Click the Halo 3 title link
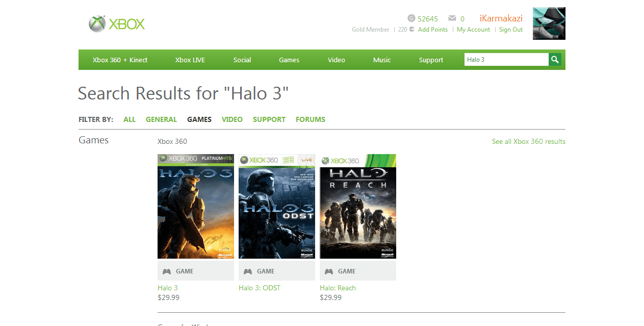Image resolution: width=644 pixels, height=326 pixels. (168, 288)
